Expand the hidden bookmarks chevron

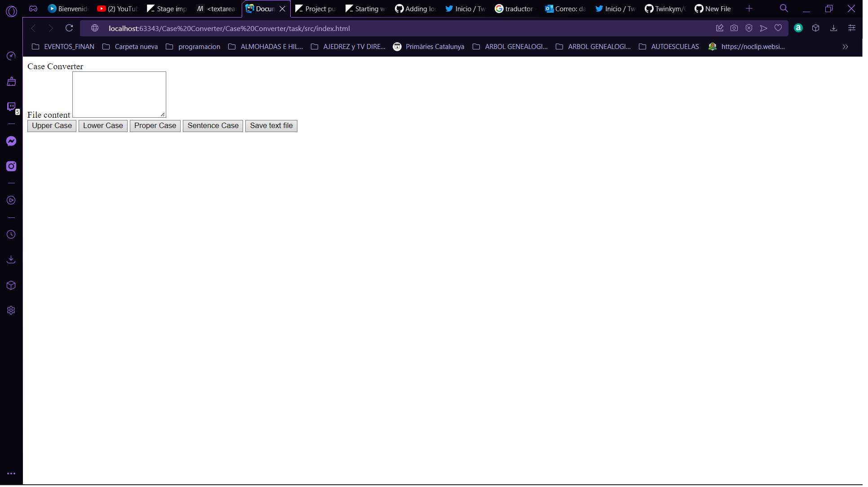(845, 47)
